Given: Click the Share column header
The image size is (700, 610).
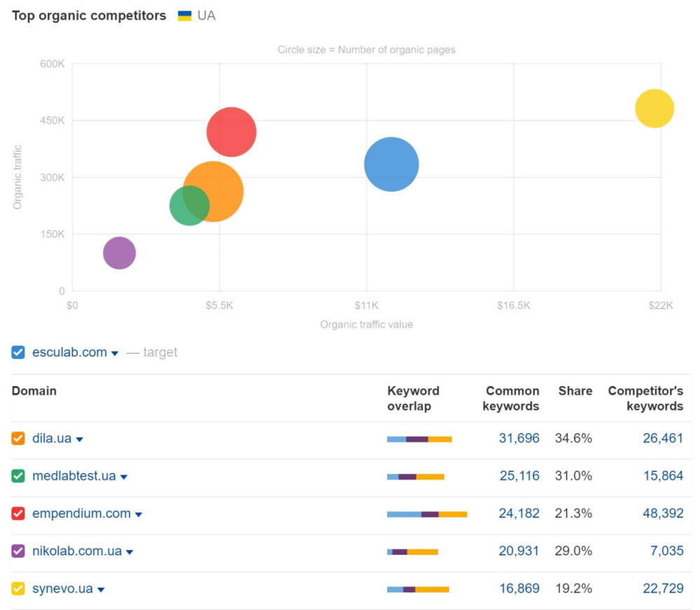Looking at the screenshot, I should [575, 391].
